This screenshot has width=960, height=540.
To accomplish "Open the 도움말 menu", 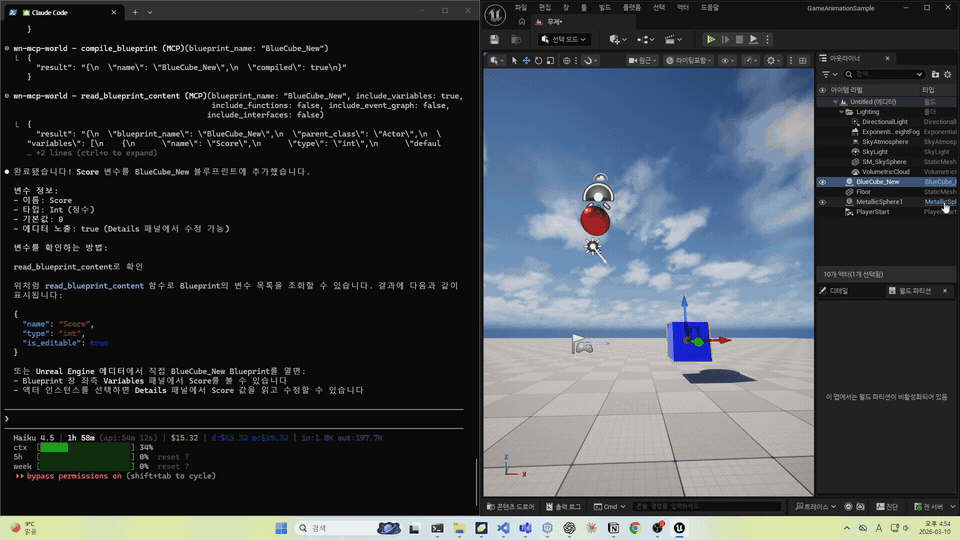I will pyautogui.click(x=710, y=7).
